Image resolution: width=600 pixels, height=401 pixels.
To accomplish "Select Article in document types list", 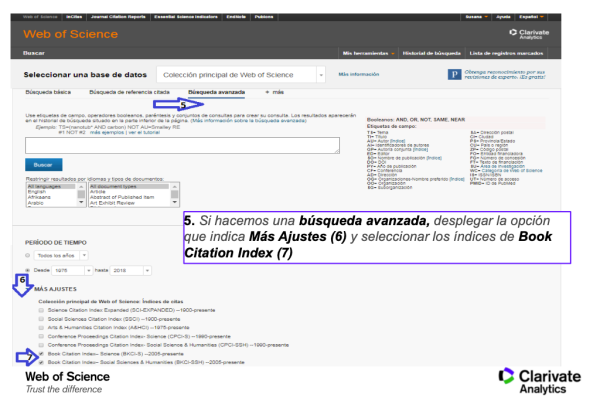I will tap(98, 192).
